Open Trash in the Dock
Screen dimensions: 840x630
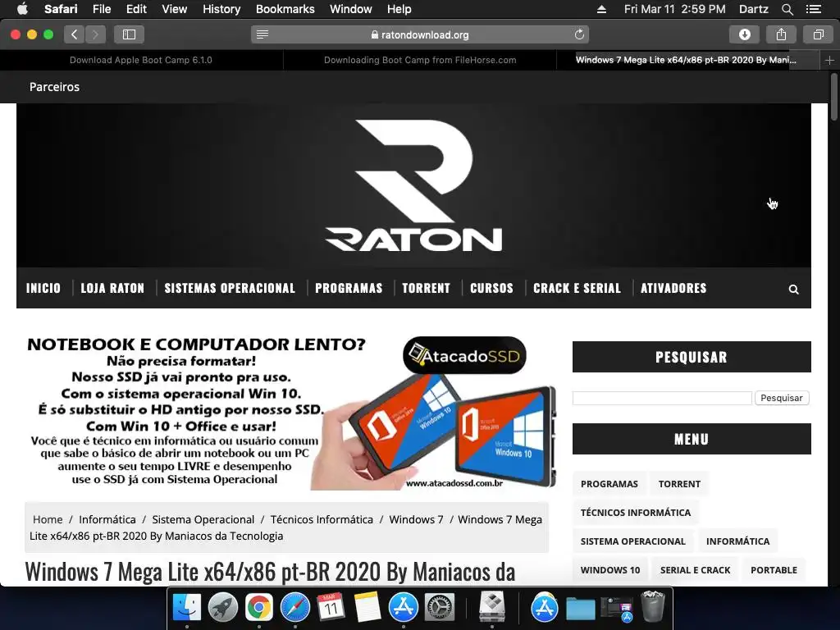(x=652, y=606)
